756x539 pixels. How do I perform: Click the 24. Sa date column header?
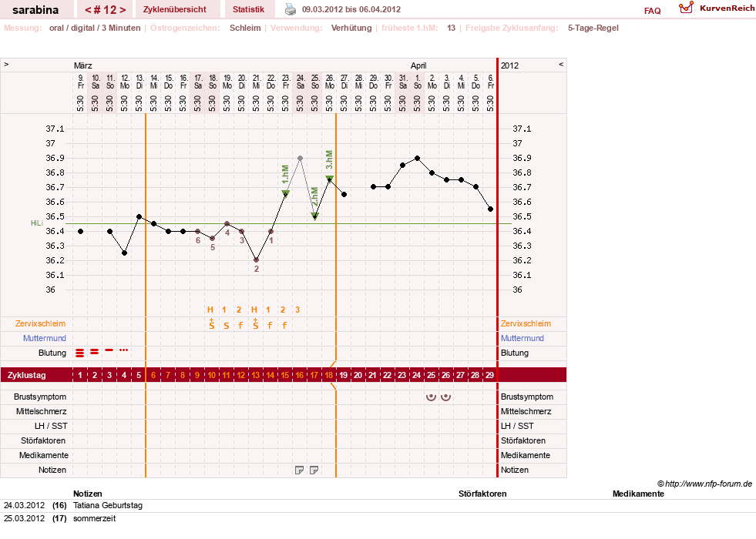(300, 82)
